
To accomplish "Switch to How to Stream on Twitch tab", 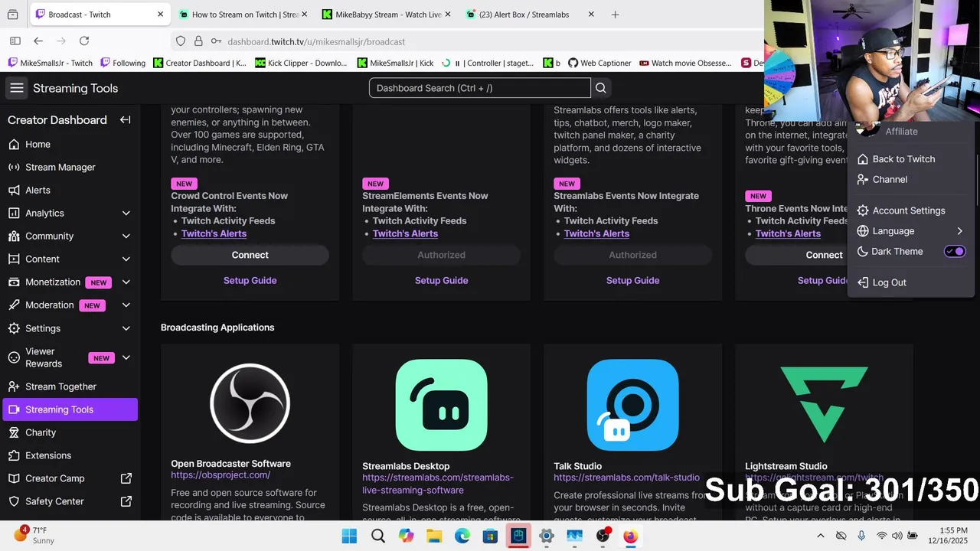I will 243,15.
